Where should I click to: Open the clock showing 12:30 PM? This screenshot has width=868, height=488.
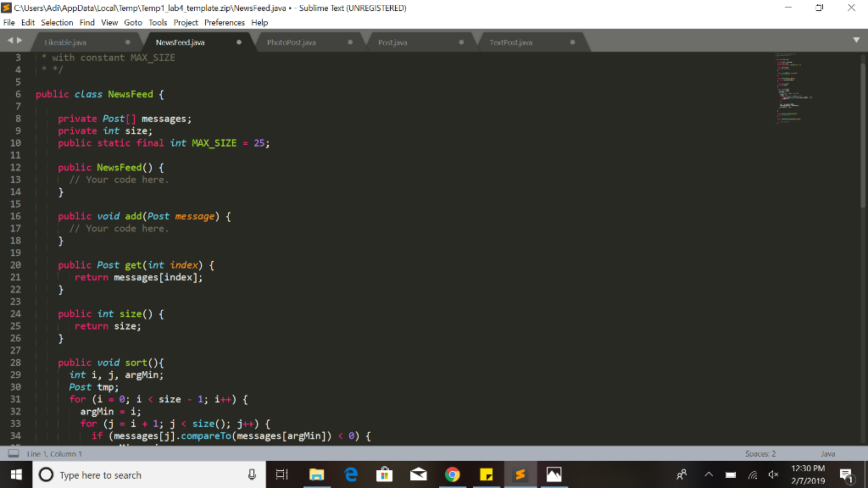(808, 474)
